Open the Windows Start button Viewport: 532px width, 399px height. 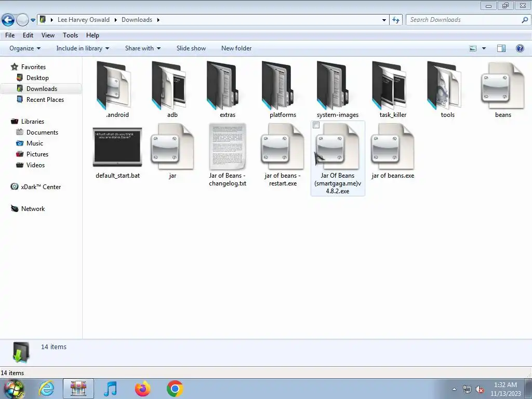click(14, 389)
